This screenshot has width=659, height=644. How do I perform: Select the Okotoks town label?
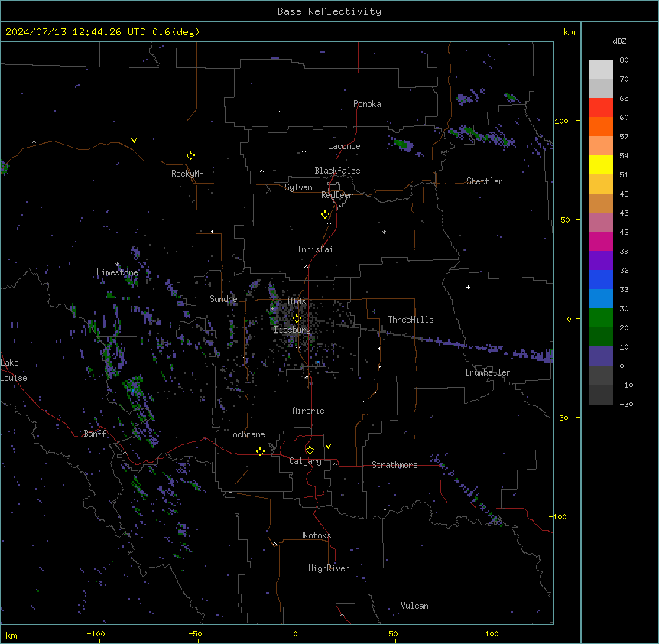[x=315, y=535]
